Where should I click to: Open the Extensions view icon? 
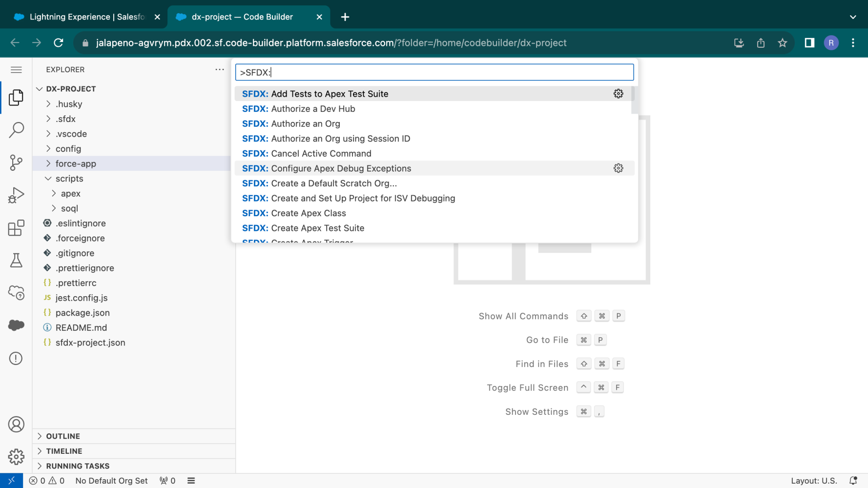pyautogui.click(x=16, y=228)
